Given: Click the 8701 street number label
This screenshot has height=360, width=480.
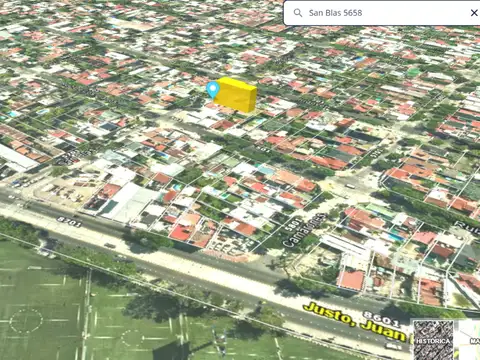Looking at the screenshot, I should 69,222.
